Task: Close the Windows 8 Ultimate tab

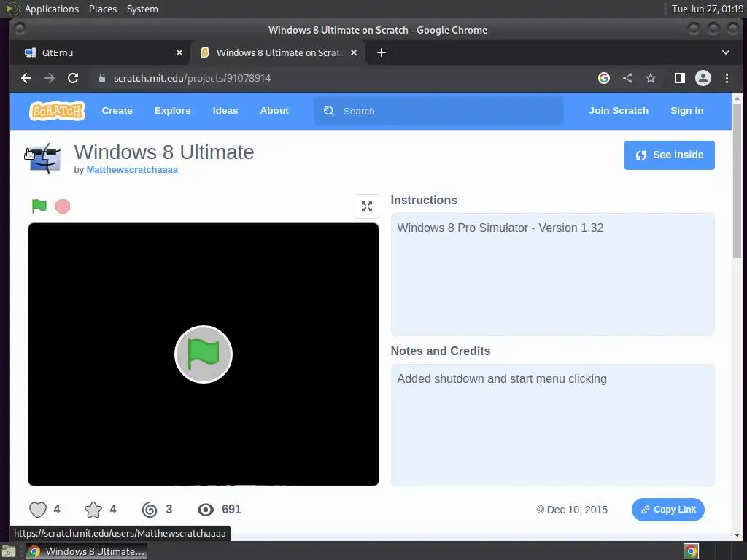Action: click(x=354, y=52)
